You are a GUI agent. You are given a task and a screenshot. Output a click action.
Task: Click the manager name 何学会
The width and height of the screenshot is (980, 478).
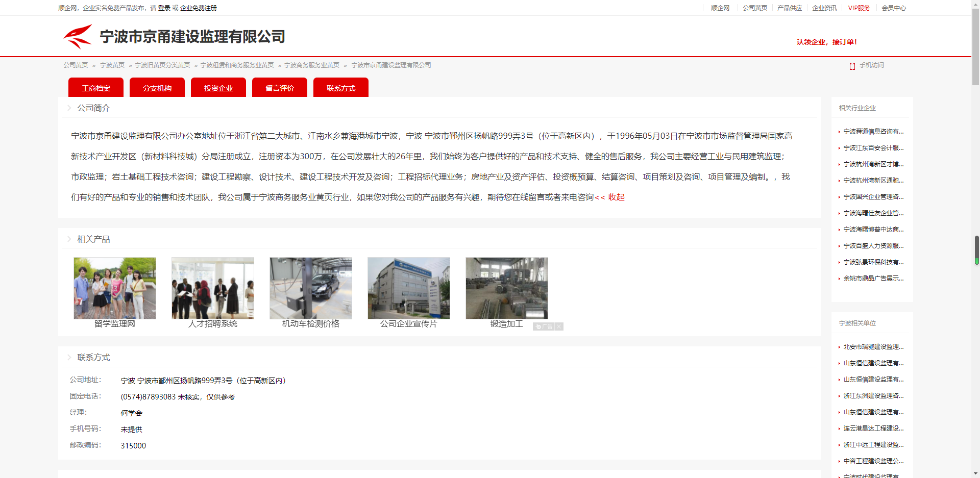(x=132, y=413)
